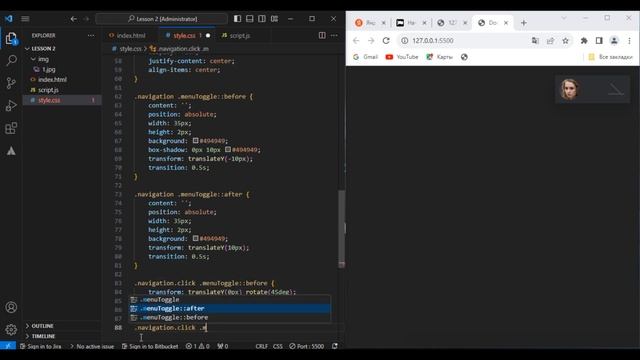
Task: Open the Search view in activity bar
Action: (x=11, y=61)
